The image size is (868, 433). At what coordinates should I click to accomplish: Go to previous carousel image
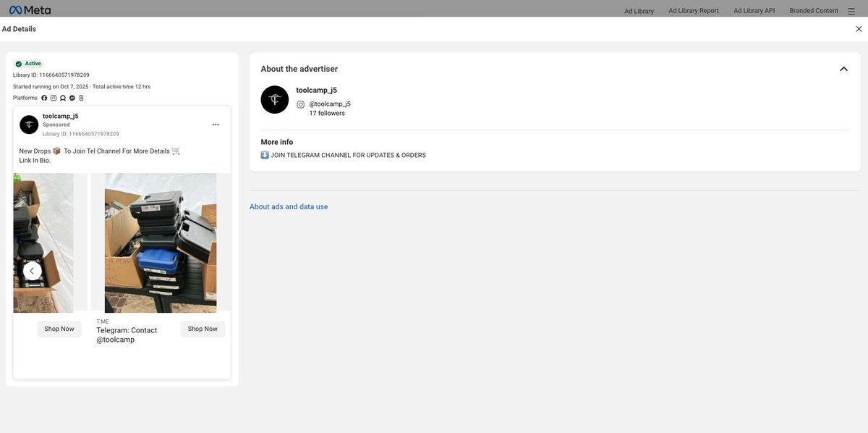coord(32,271)
